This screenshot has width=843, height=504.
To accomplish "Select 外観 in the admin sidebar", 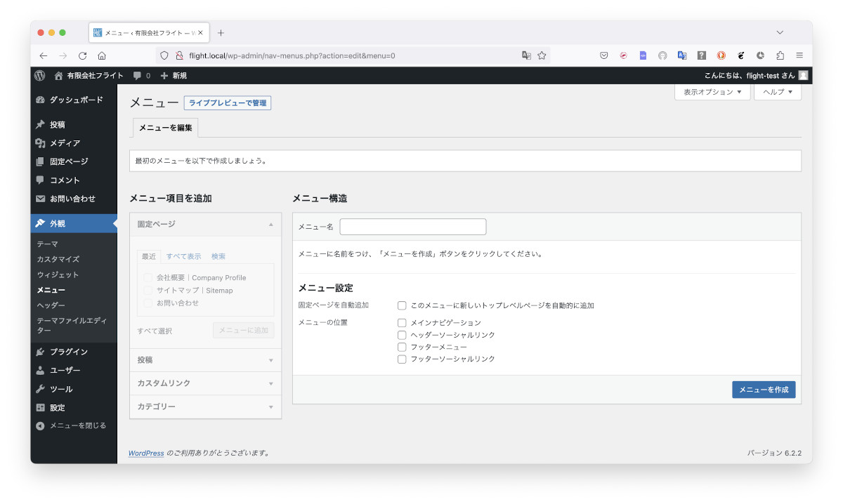I will [x=74, y=224].
